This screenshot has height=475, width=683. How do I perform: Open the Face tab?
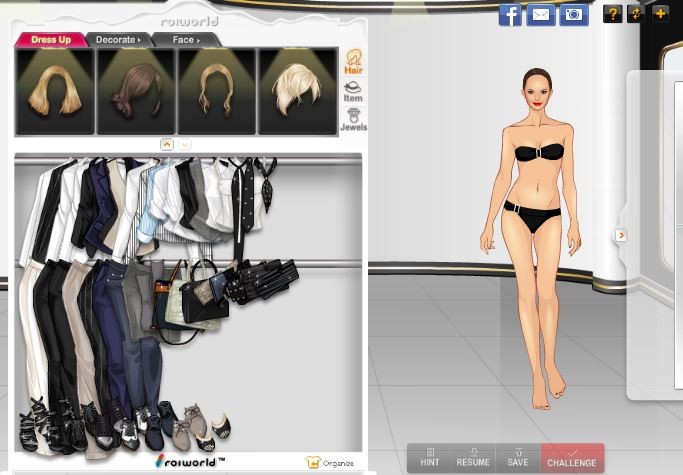point(185,40)
